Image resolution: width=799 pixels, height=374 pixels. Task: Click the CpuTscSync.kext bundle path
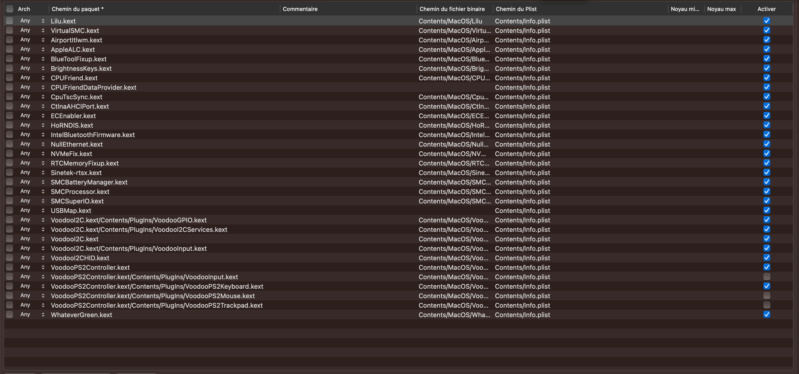point(76,97)
